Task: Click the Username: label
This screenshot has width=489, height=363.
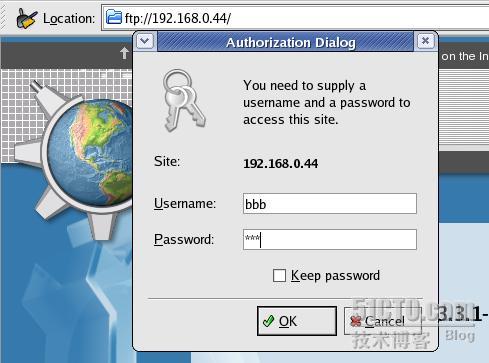Action: [185, 203]
